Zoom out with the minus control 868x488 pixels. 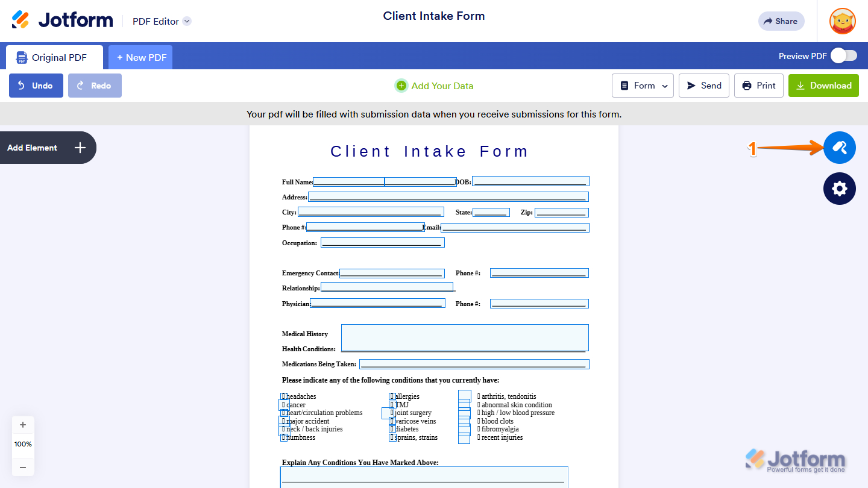[x=23, y=467]
